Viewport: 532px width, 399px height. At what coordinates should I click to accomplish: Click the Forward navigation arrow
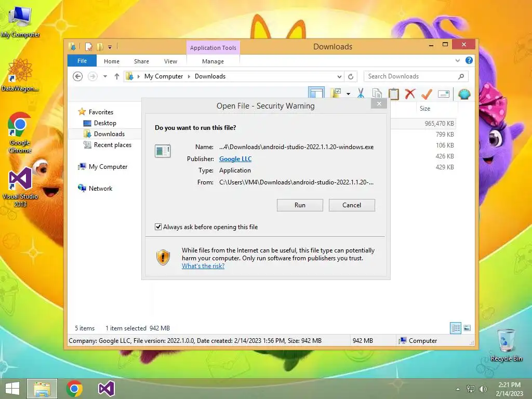pos(92,76)
